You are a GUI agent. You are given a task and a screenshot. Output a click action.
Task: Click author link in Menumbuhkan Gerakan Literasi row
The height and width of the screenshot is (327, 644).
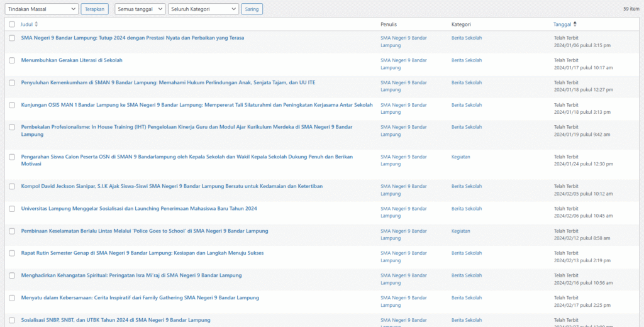pos(404,64)
